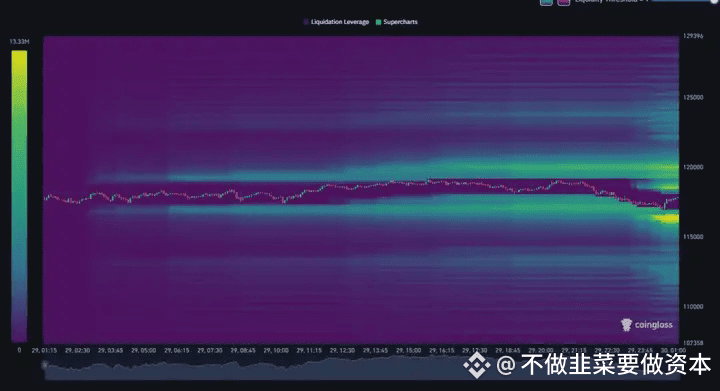
Task: Click the 120000 price axis label
Action: click(x=693, y=167)
